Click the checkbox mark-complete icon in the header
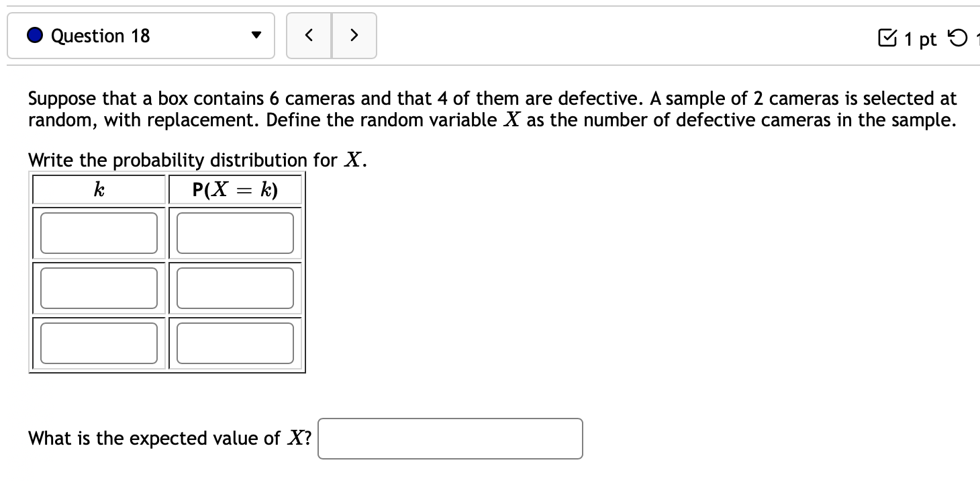 coord(888,39)
